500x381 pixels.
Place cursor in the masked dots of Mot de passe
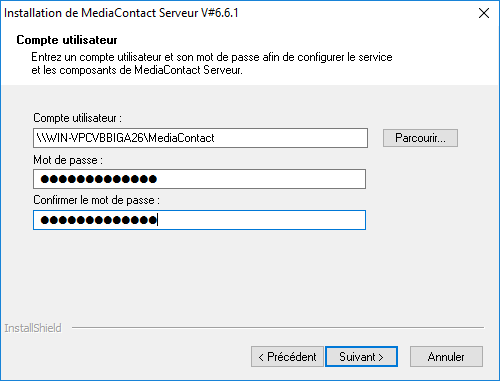99,179
